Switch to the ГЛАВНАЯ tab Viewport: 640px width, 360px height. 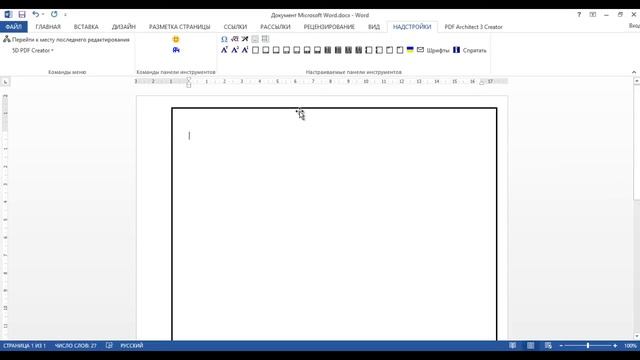pos(48,27)
